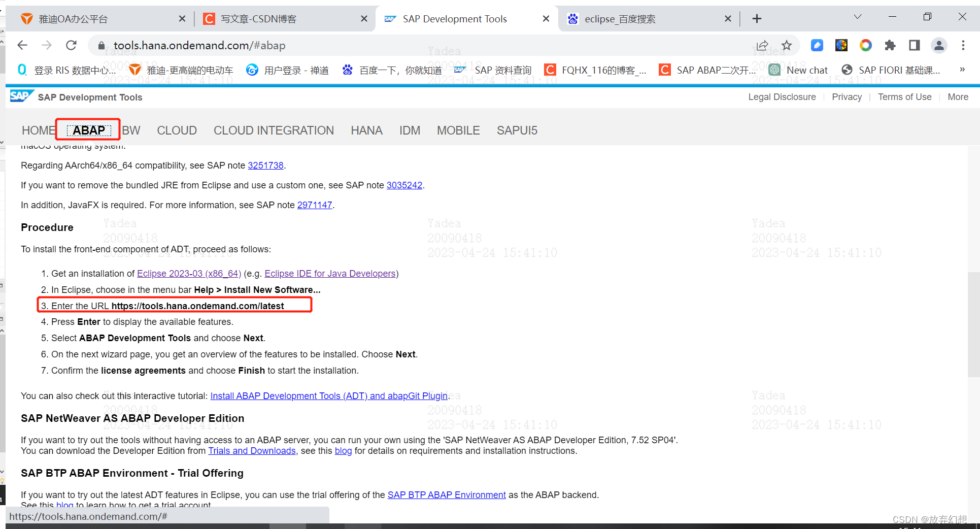The image size is (980, 529).
Task: Select the HANA navigation tab
Action: (x=366, y=130)
